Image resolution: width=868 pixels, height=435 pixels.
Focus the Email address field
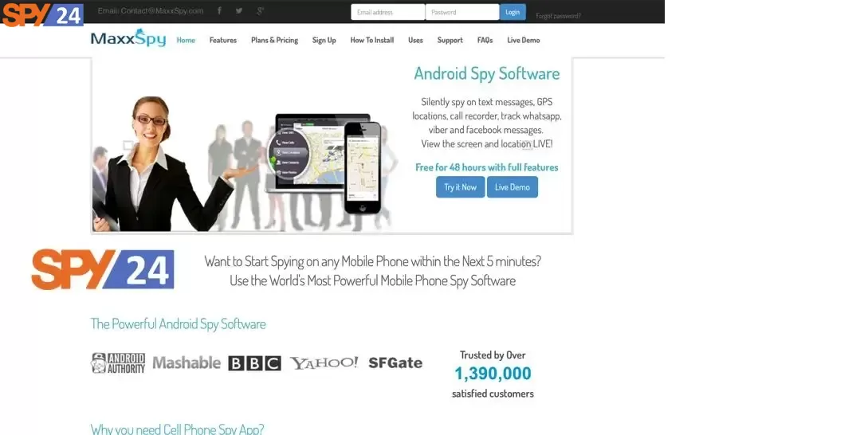(x=388, y=12)
